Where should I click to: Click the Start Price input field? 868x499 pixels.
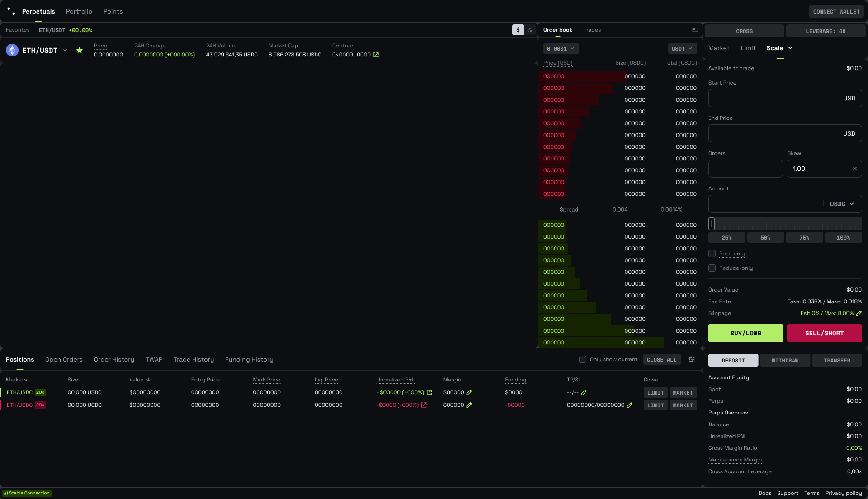774,98
